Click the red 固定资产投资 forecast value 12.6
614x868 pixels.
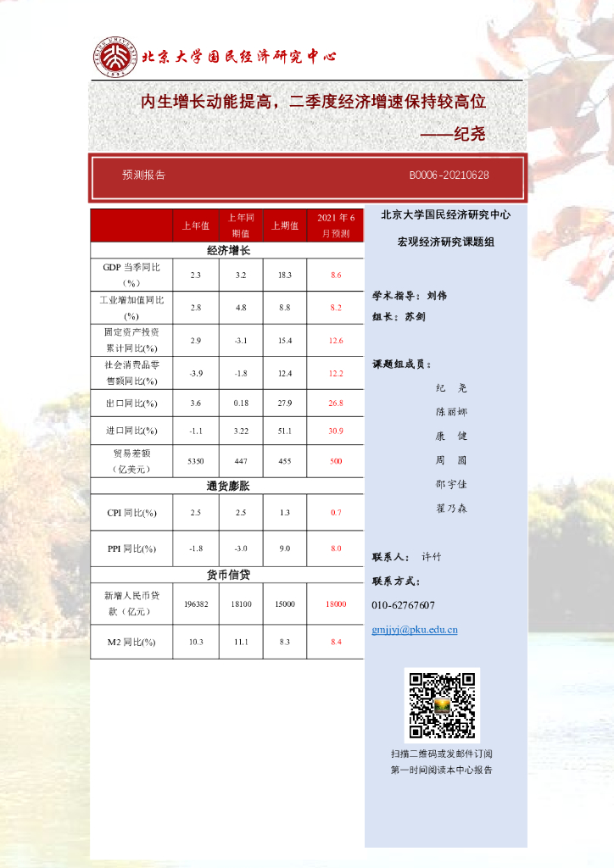point(336,341)
